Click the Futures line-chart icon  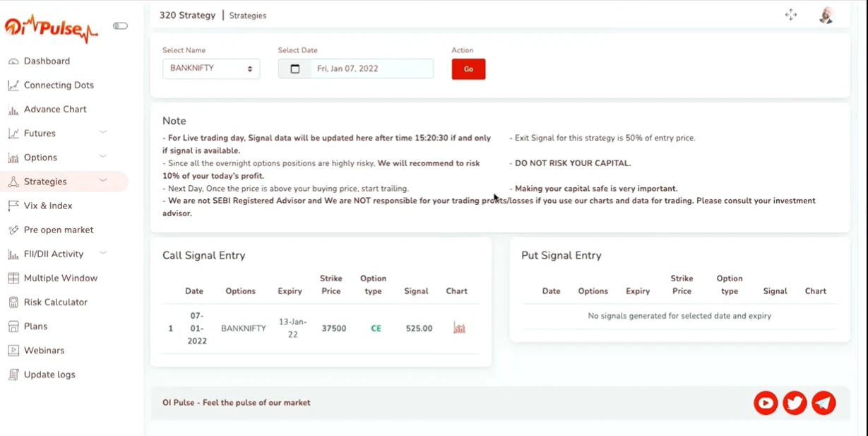point(13,134)
